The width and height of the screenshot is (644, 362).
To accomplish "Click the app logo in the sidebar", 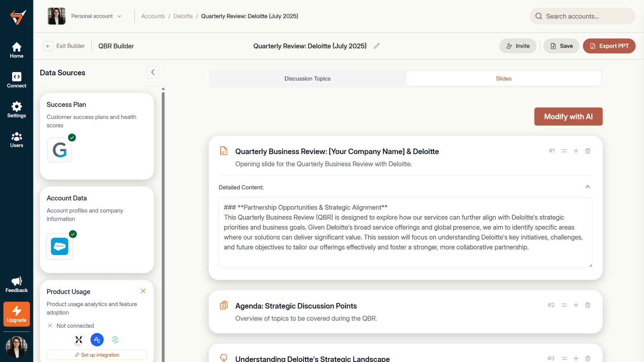I will point(18,17).
